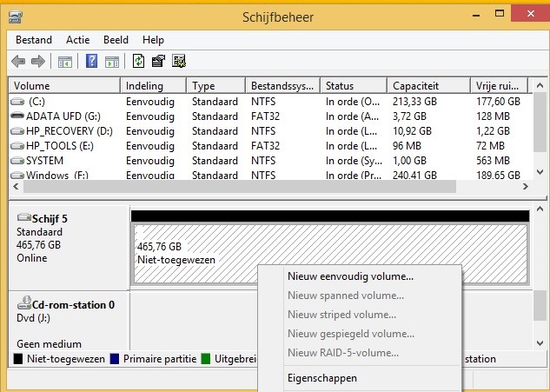Toggle the action pane toolbar icon
The height and width of the screenshot is (392, 550).
point(111,61)
